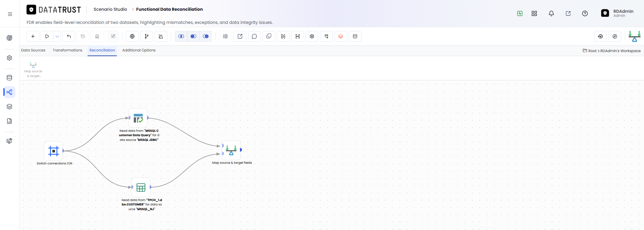Click the arrow-with-dots toolbar icon
Viewport: 644px width, 230px height.
coord(327,36)
